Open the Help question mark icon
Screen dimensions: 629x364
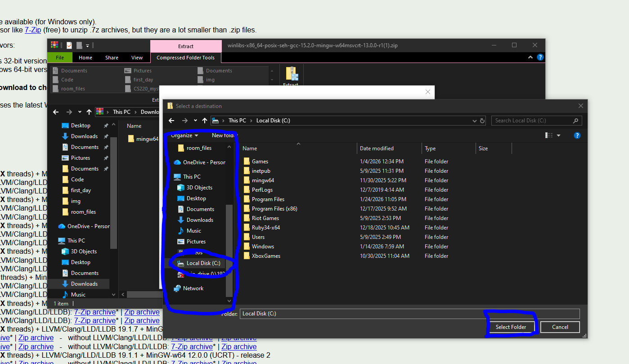[577, 135]
